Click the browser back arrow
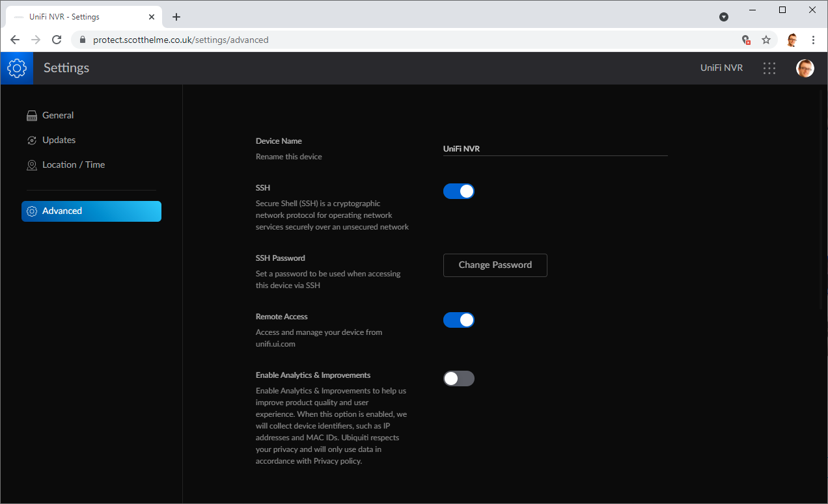Viewport: 828px width, 504px height. (15, 40)
